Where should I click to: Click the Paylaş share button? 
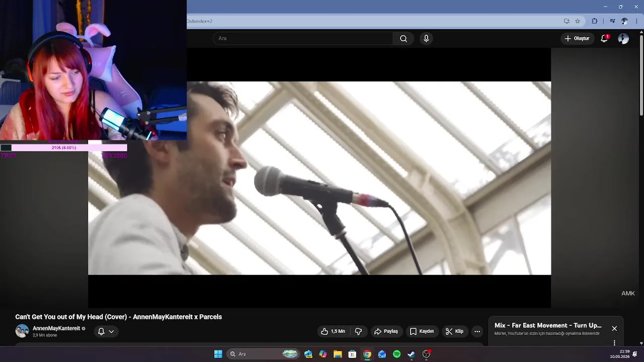386,331
